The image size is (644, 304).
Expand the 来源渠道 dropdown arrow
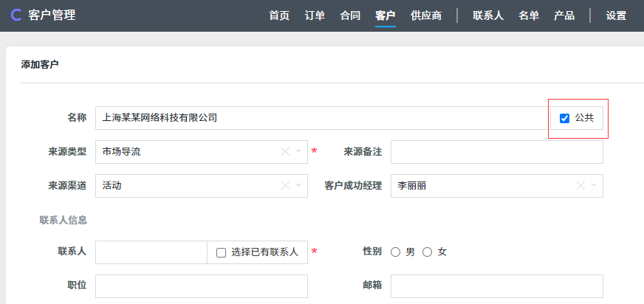point(298,186)
